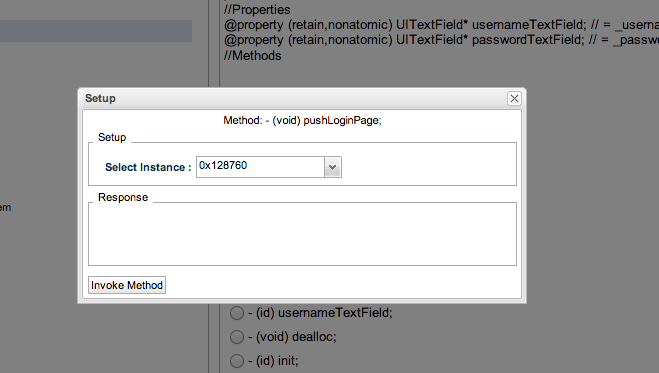This screenshot has width=659, height=373.
Task: Select the (void) dealloc radio button
Action: pos(237,337)
